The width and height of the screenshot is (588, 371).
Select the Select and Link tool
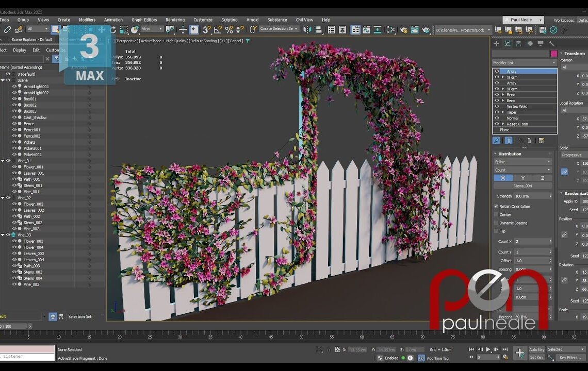pyautogui.click(x=9, y=29)
